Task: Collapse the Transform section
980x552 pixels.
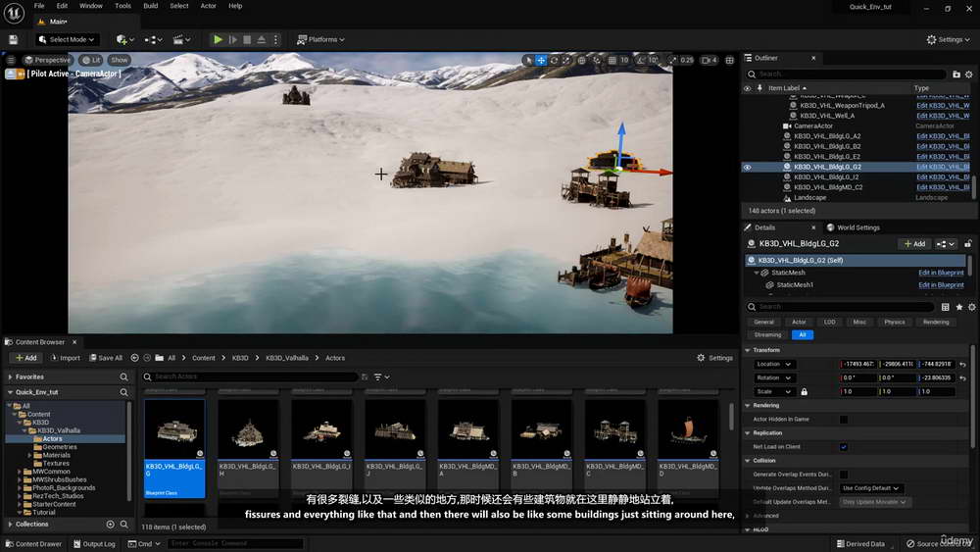Action: point(748,350)
